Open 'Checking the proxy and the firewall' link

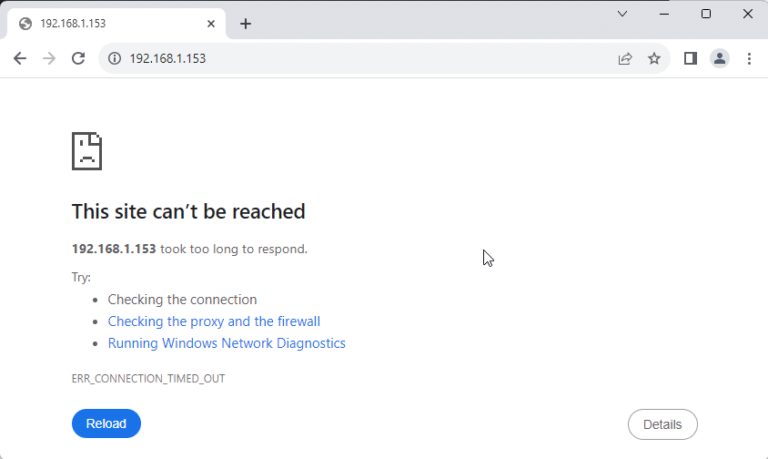pos(214,321)
